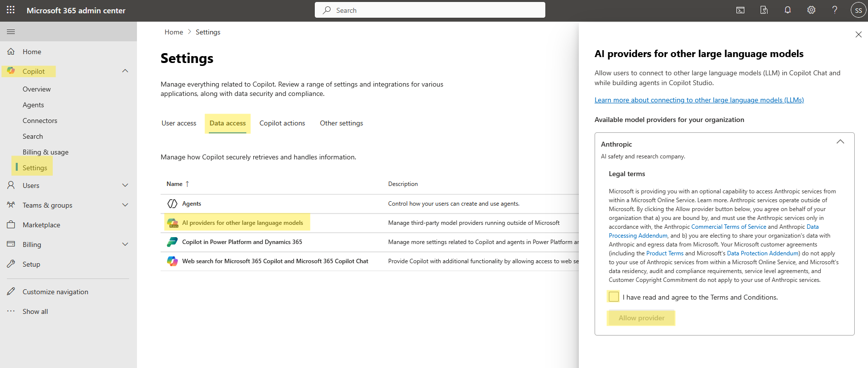Viewport: 868px width, 368px height.
Task: Click the SS account avatar
Action: (x=858, y=10)
